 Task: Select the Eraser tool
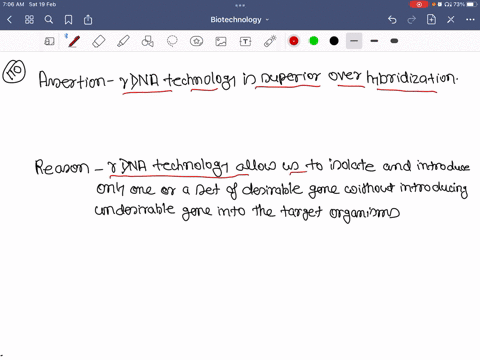pos(99,41)
